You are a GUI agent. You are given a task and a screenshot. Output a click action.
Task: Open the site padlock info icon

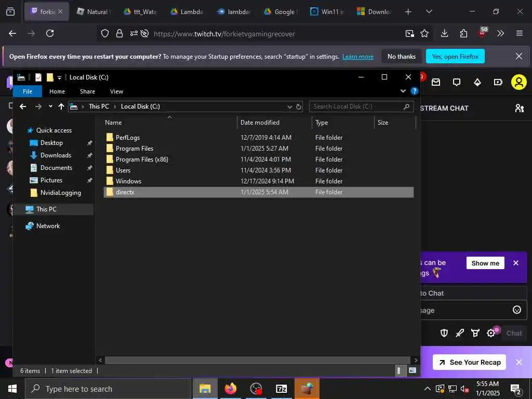tap(119, 33)
